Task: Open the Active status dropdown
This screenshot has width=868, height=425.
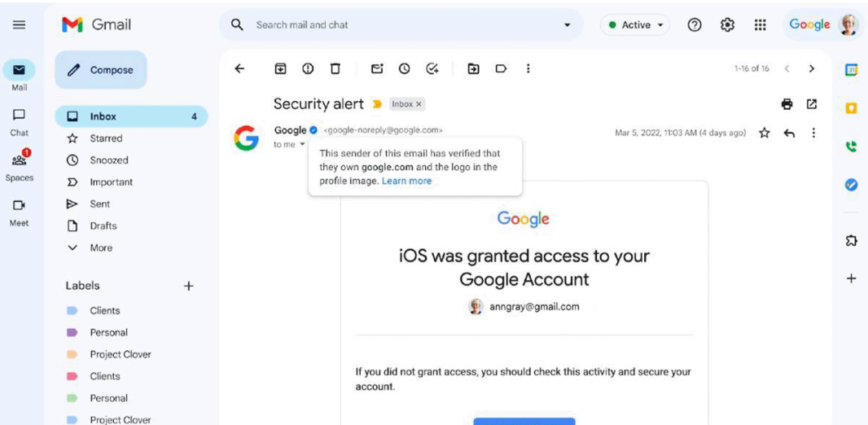Action: [x=635, y=25]
